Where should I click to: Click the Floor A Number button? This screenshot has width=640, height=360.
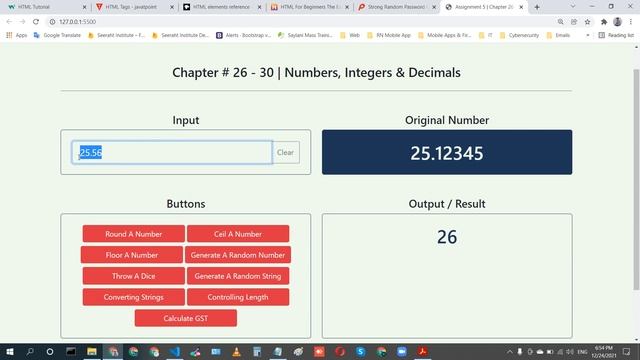click(x=132, y=255)
